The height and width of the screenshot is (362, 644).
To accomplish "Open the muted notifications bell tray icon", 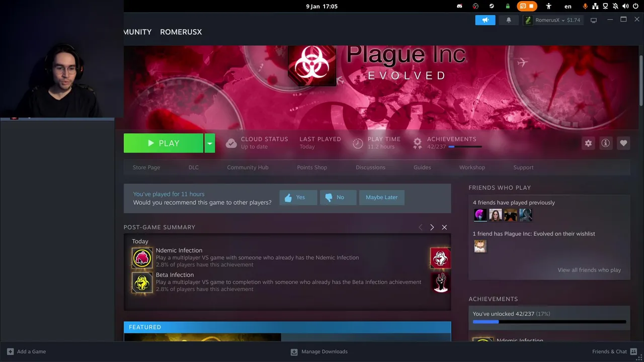I will pos(615,7).
